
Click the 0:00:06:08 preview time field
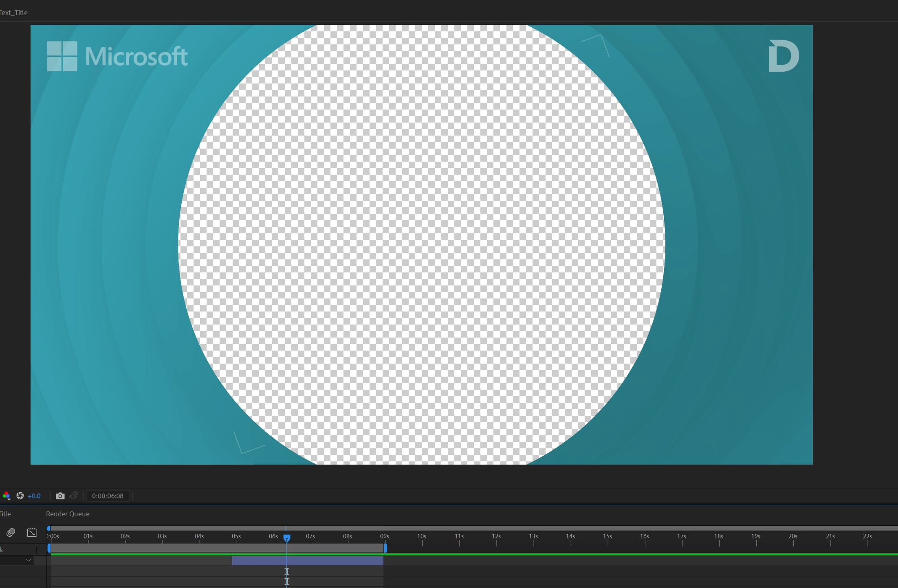[108, 496]
